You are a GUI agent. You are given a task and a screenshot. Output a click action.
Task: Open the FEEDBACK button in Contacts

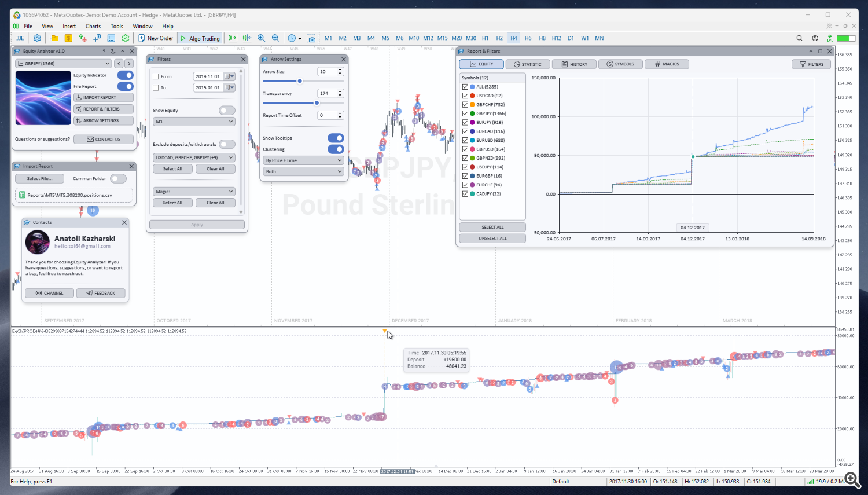click(x=101, y=293)
